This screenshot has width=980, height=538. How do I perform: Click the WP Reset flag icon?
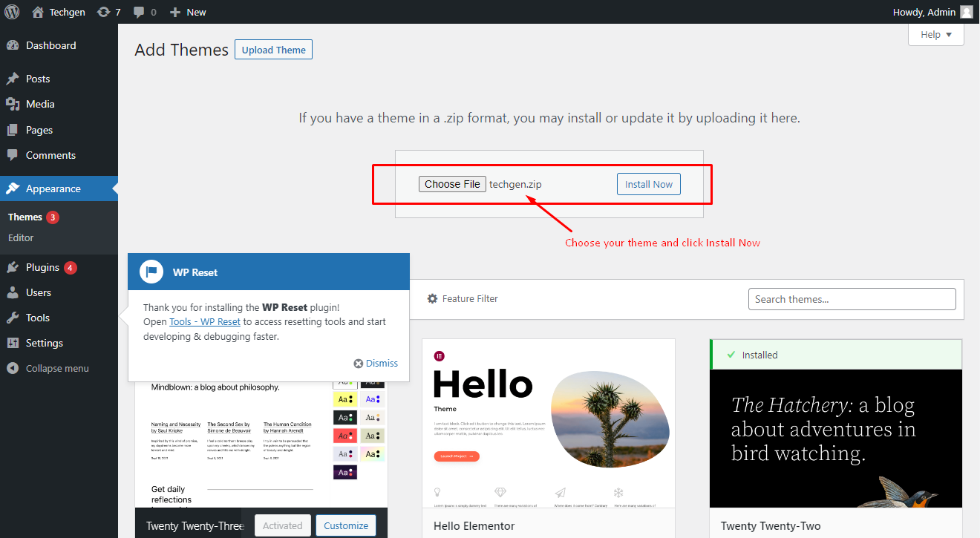click(x=151, y=272)
